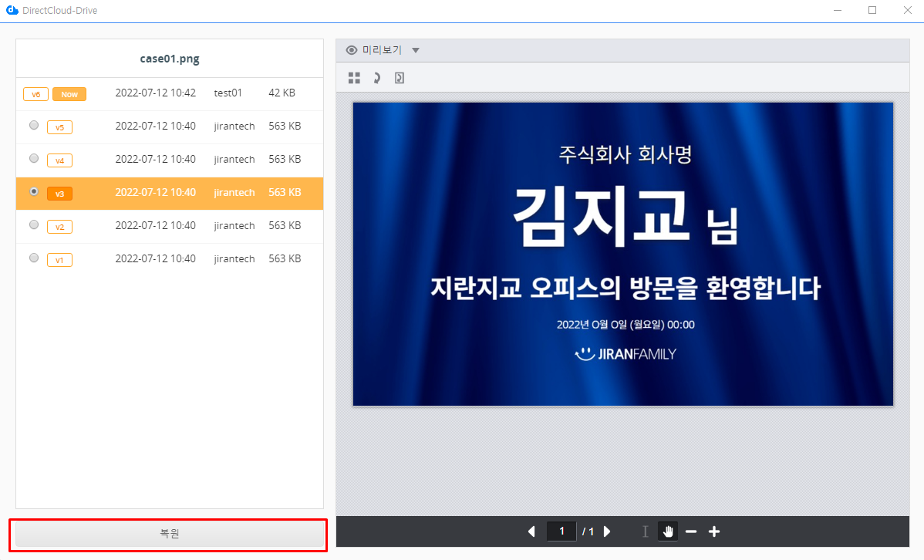Click the 복원 restore button
The width and height of the screenshot is (924, 560).
coord(169,535)
